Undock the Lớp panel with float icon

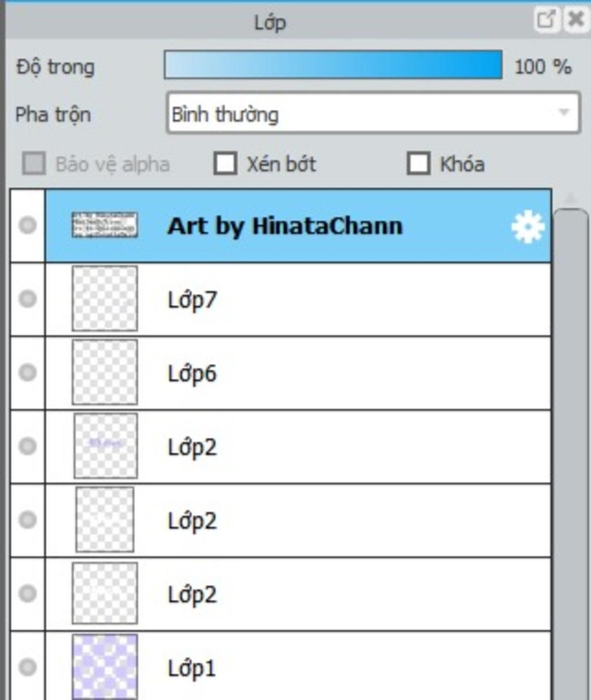point(546,20)
